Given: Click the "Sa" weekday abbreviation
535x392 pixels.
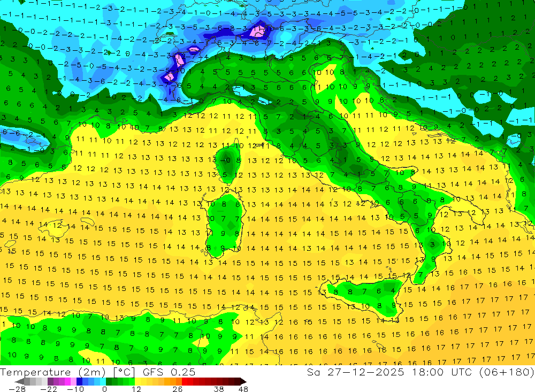Looking at the screenshot, I should [x=313, y=372].
